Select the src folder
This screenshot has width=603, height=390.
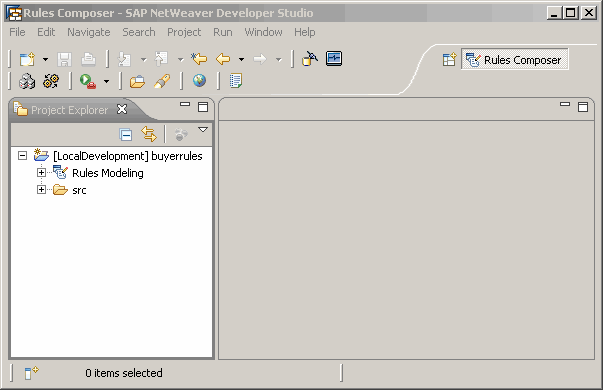coord(79,190)
